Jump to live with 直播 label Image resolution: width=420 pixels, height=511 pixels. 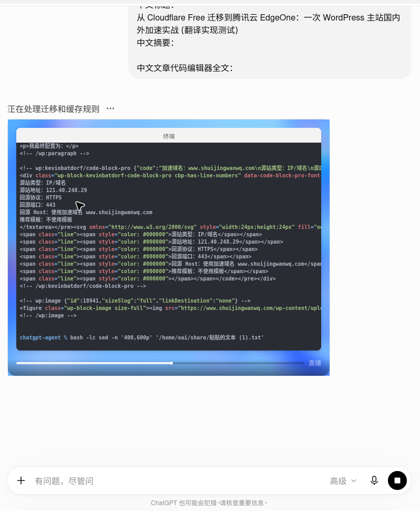click(x=314, y=363)
